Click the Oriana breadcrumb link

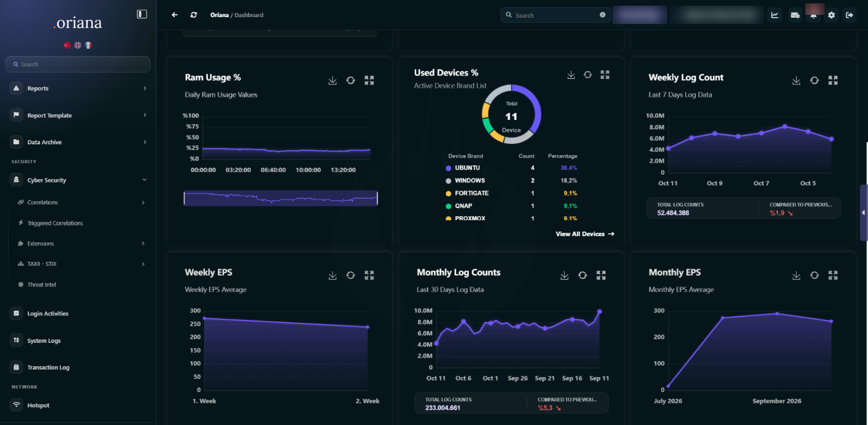pos(219,15)
